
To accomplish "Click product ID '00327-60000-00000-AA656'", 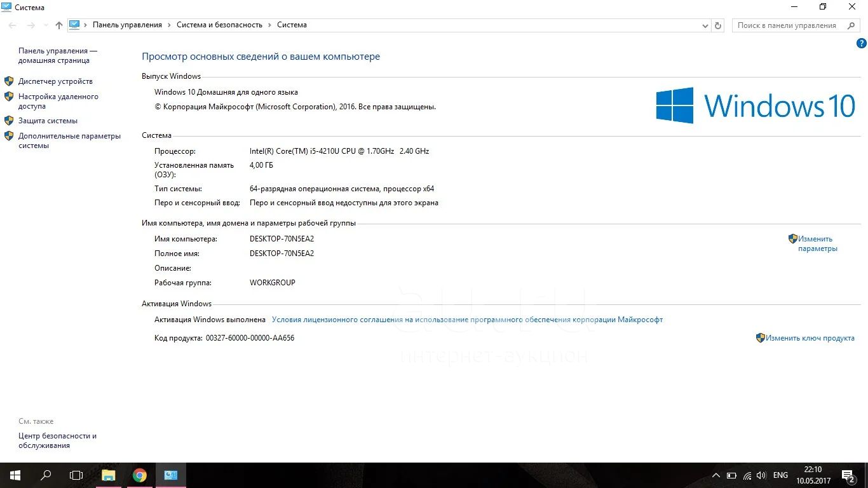I will [250, 338].
